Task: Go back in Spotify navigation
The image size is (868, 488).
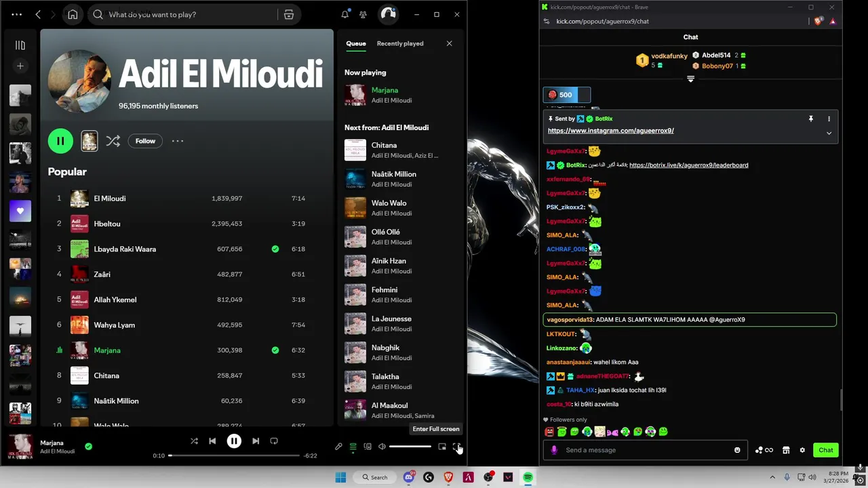Action: coord(38,14)
